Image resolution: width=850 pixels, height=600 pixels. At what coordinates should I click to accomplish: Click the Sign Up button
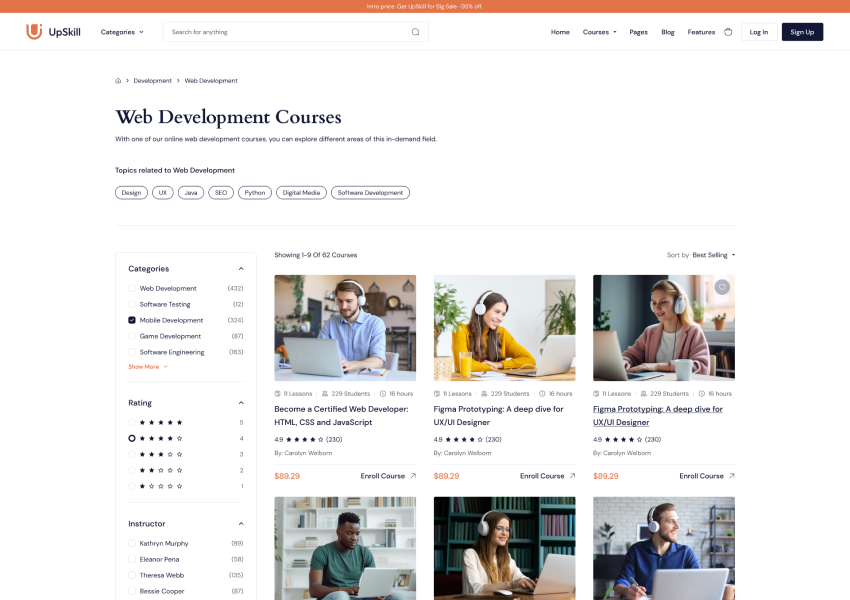coord(802,32)
